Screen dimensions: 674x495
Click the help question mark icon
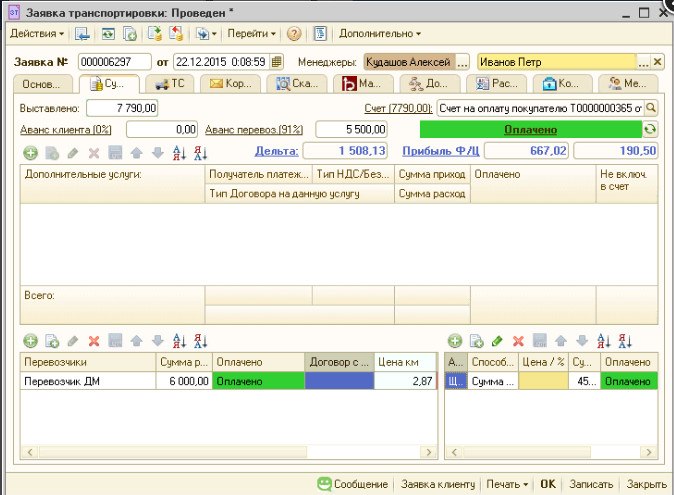click(x=294, y=33)
